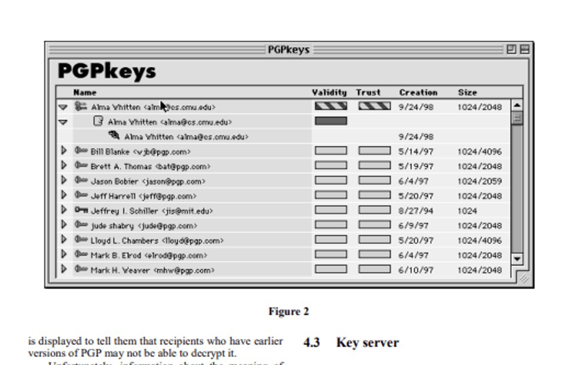The width and height of the screenshot is (588, 365).
Task: Click the window-shade collapse box in title bar
Action: (x=524, y=49)
